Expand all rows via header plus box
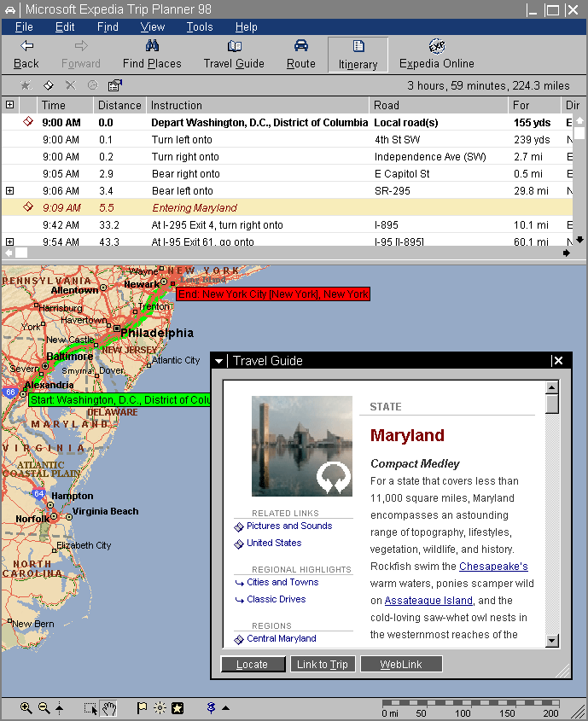588x721 pixels. click(9, 105)
